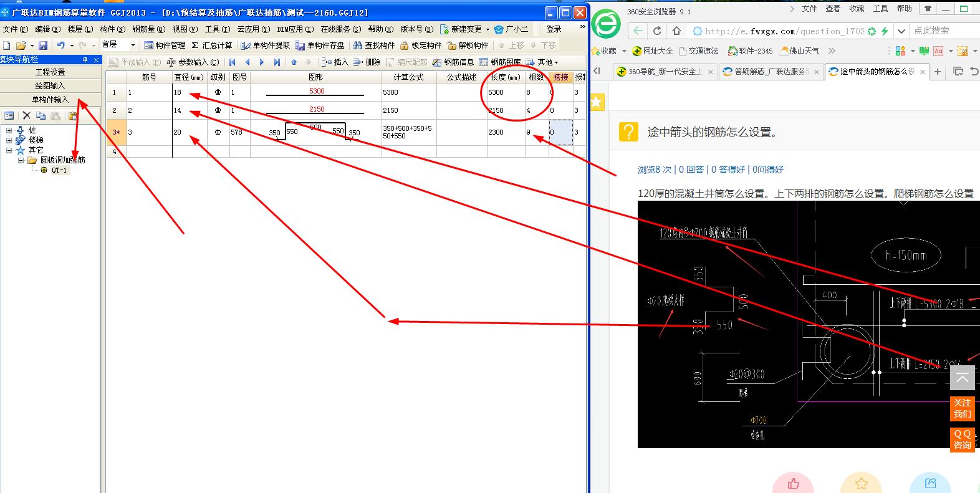Click 单构件存盘 save component
980x493 pixels.
pyautogui.click(x=320, y=45)
